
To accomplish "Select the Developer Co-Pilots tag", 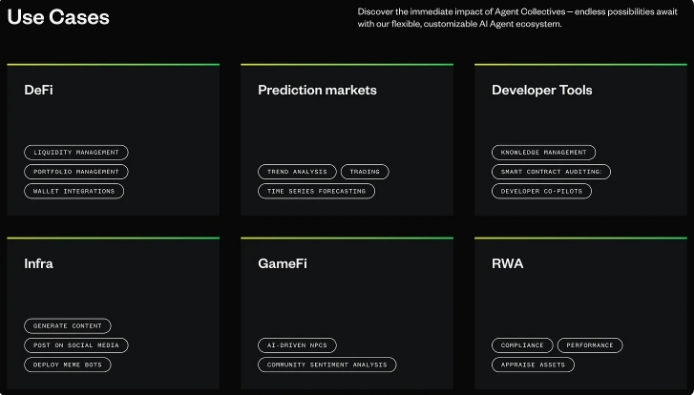I will pos(541,191).
